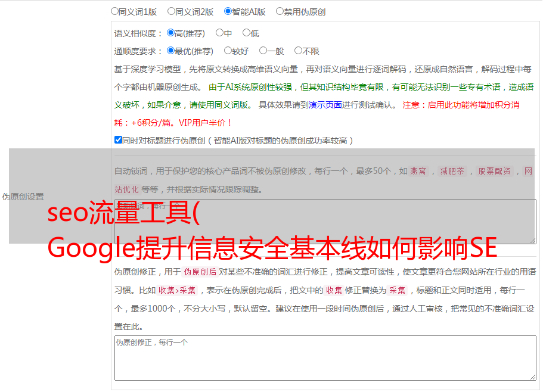
Task: Click the 通顺度要求 label
Action: (x=138, y=52)
